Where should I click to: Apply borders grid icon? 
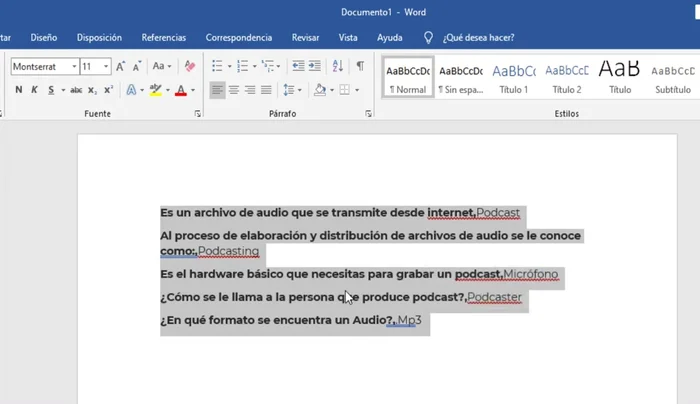click(x=345, y=90)
